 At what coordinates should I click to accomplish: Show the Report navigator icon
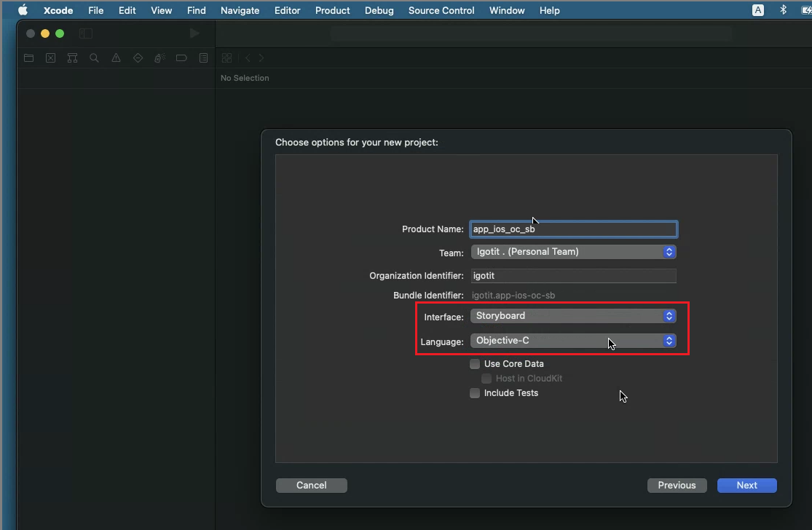pos(203,58)
